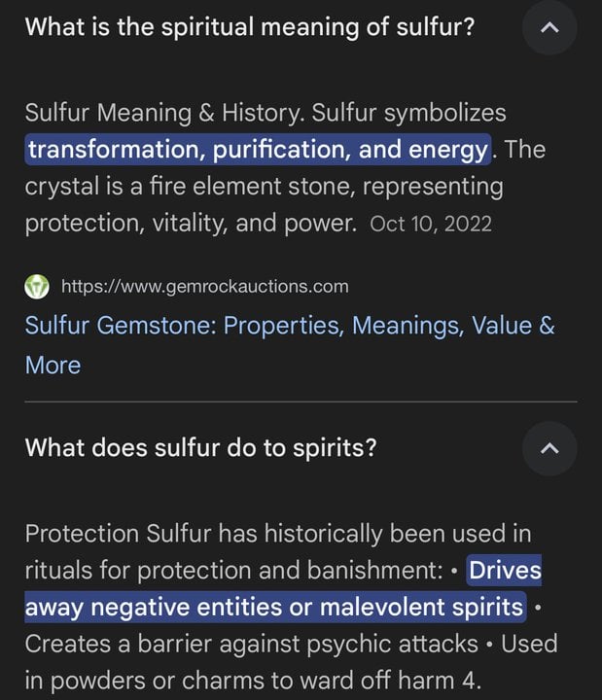Click the 'Oct 10, 2022' date
This screenshot has height=700, width=602.
click(431, 224)
